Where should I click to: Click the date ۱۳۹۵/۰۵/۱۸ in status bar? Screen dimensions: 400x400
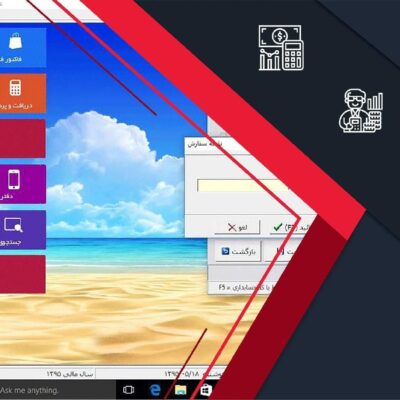(x=182, y=374)
